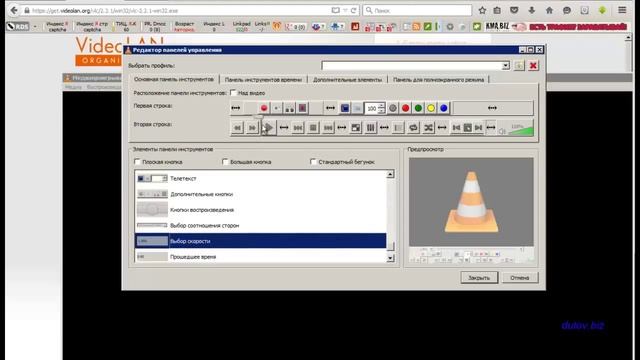Select 'Дополнительные кнопки' list item
Screen dimensions: 640x360
260,194
